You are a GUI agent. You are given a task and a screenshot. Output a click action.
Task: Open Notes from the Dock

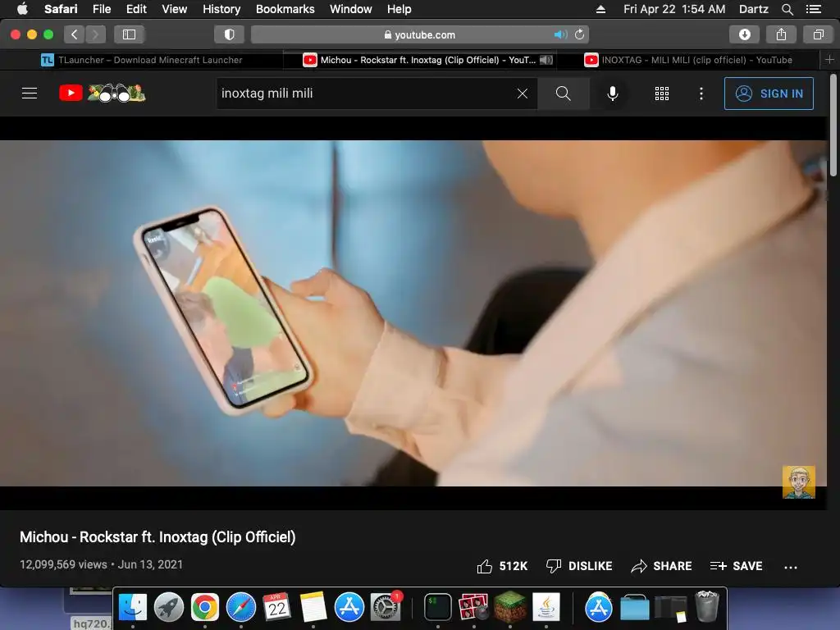pos(313,607)
